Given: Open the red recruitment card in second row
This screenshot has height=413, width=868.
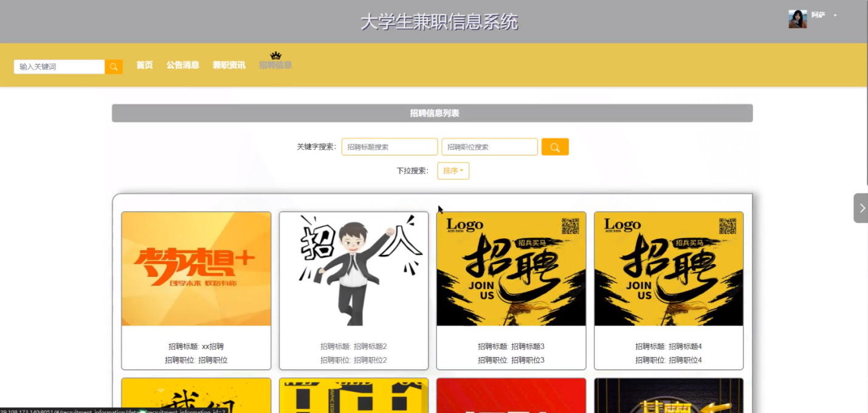Looking at the screenshot, I should click(x=511, y=395).
